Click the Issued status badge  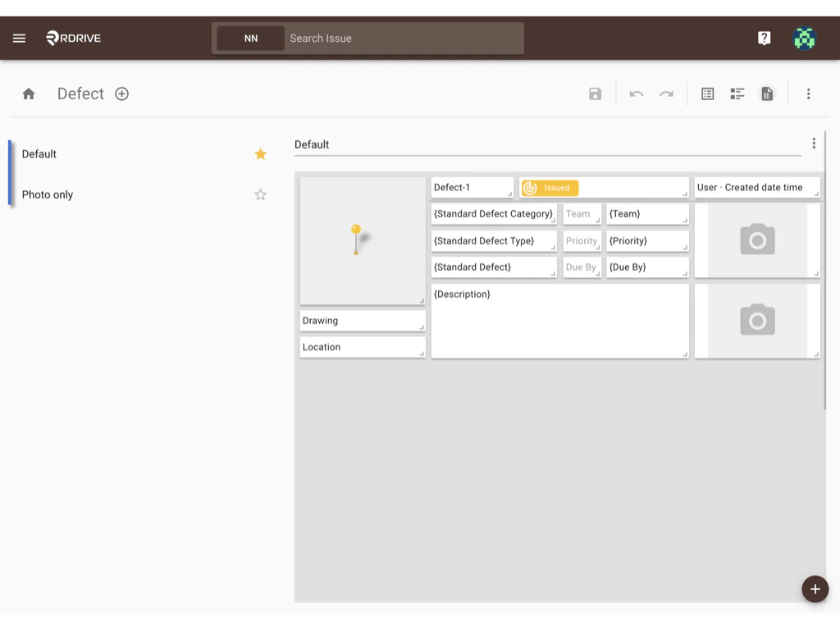pyautogui.click(x=550, y=188)
